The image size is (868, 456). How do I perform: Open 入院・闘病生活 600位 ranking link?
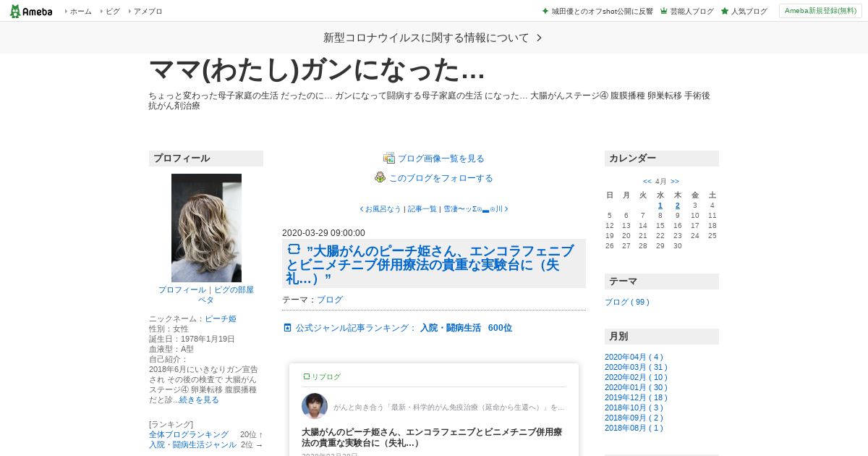tap(467, 328)
